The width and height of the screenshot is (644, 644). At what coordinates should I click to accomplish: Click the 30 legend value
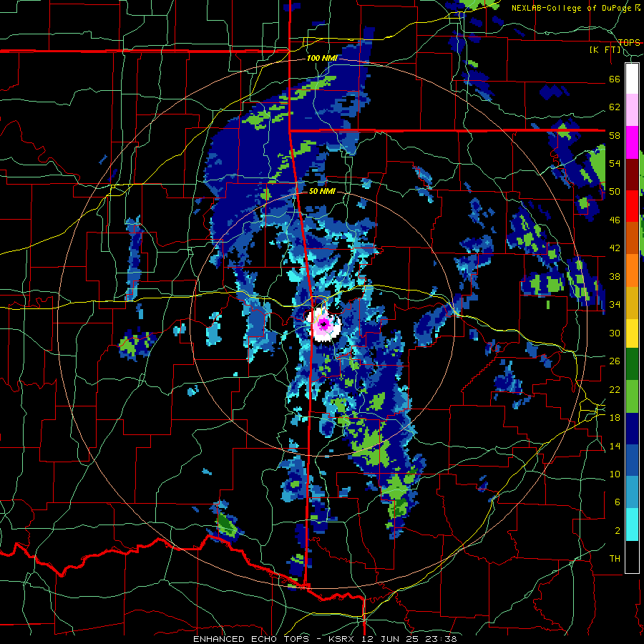pyautogui.click(x=615, y=333)
